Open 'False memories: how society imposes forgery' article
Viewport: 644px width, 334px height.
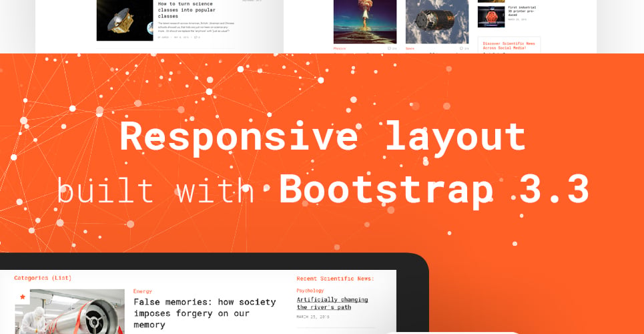tap(204, 313)
